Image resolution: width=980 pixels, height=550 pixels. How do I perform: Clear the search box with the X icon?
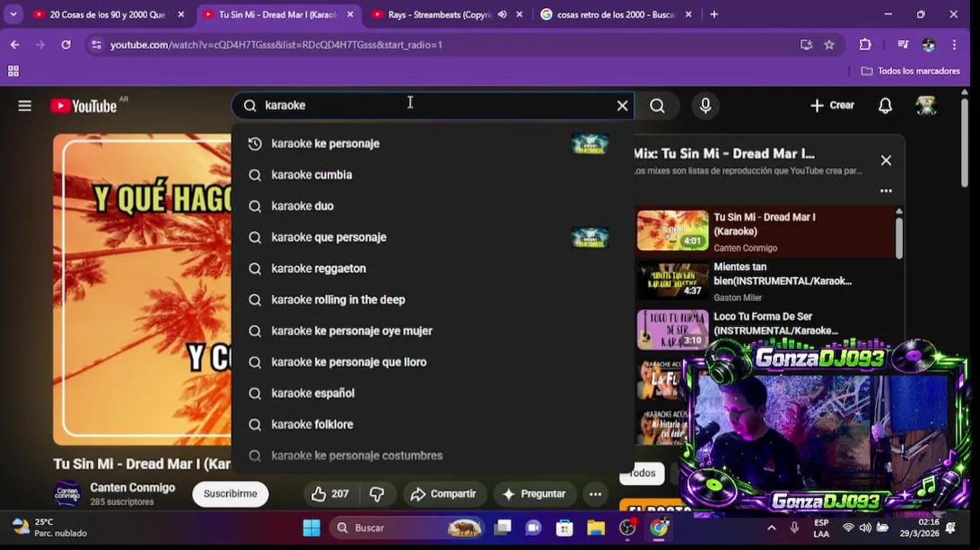[x=623, y=106]
